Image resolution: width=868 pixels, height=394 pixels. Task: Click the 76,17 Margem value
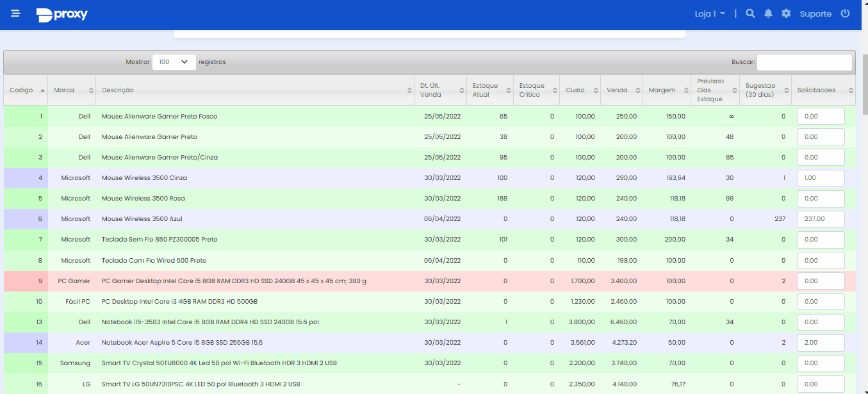(x=678, y=384)
